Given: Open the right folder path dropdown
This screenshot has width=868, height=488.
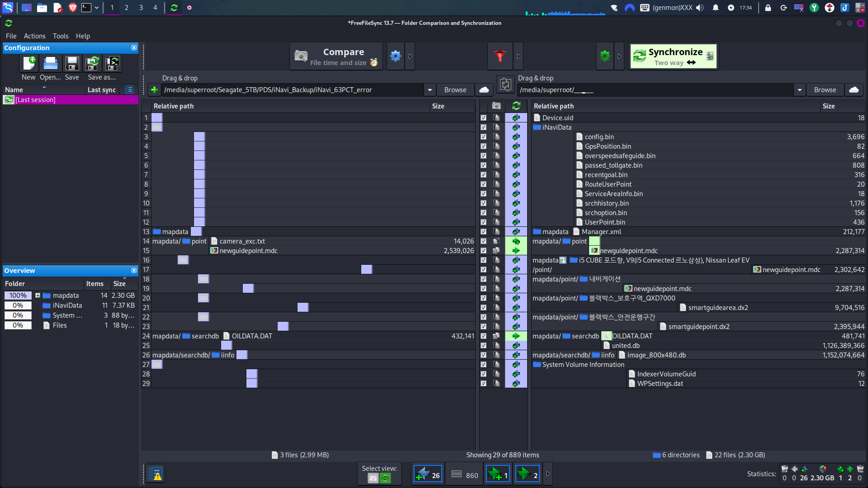Looking at the screenshot, I should [799, 90].
